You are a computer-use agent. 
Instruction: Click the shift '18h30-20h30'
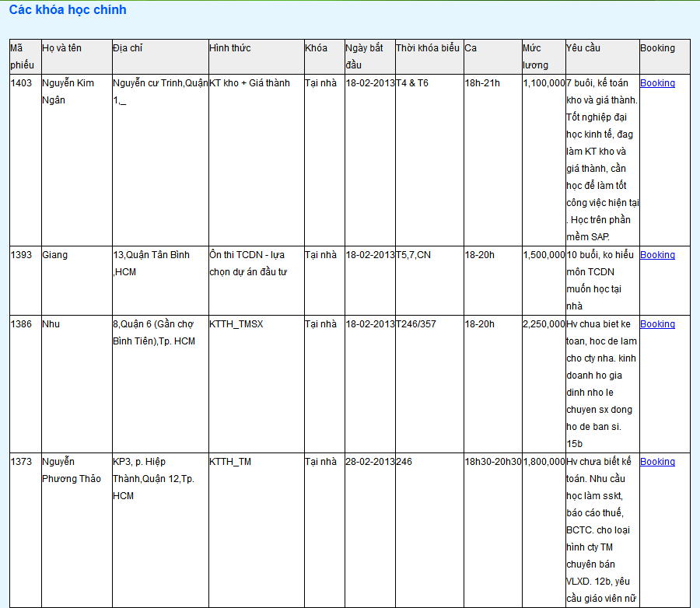click(x=493, y=462)
